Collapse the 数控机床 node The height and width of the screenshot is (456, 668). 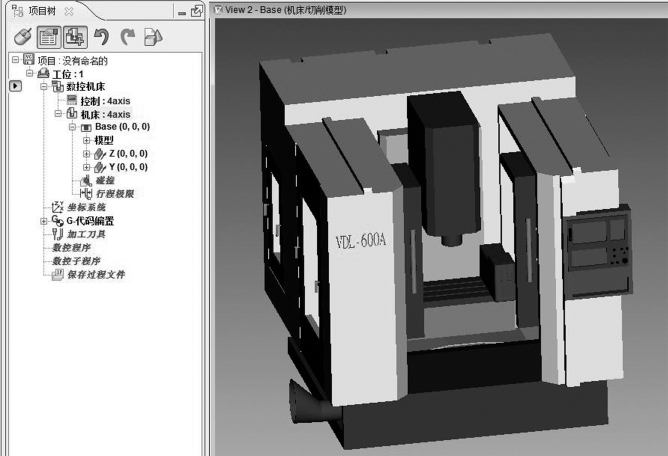[44, 87]
